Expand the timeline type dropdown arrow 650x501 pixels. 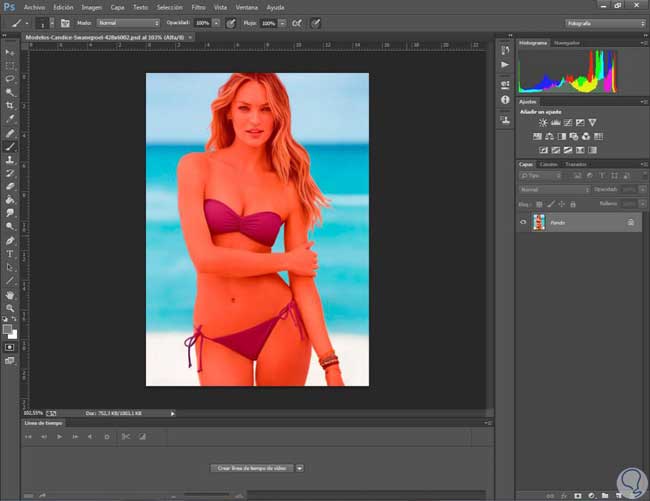coord(299,467)
